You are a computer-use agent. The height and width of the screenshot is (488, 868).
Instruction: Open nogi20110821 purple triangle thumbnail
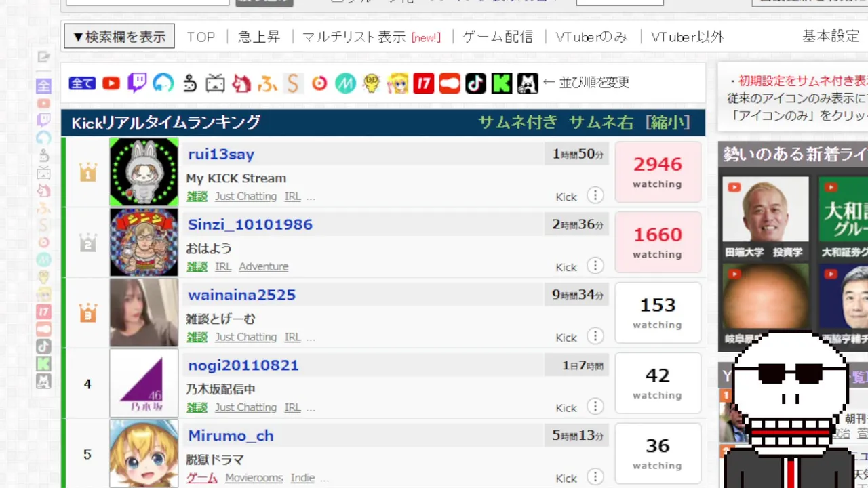[144, 384]
